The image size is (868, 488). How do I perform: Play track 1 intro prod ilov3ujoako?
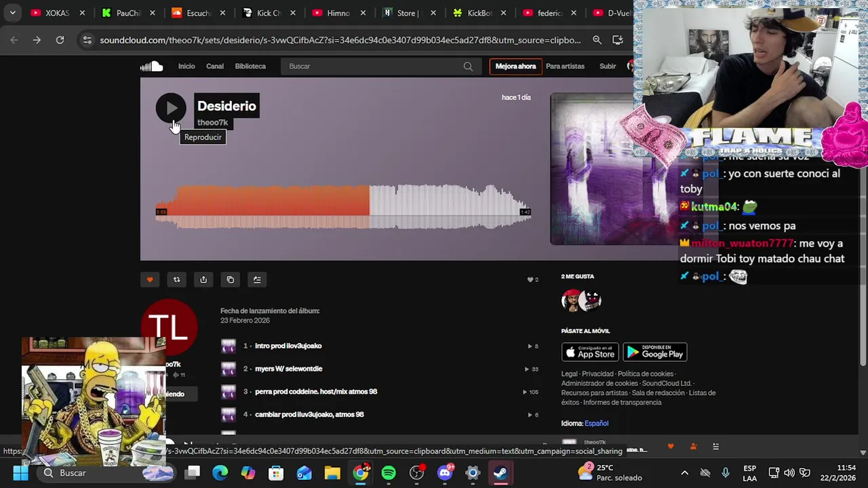(288, 346)
